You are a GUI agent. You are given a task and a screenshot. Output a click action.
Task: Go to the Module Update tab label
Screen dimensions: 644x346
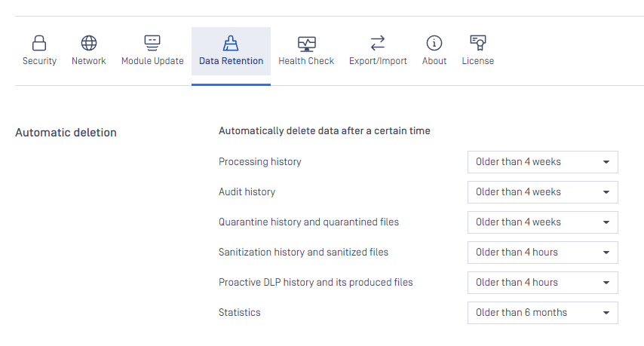[x=152, y=61]
